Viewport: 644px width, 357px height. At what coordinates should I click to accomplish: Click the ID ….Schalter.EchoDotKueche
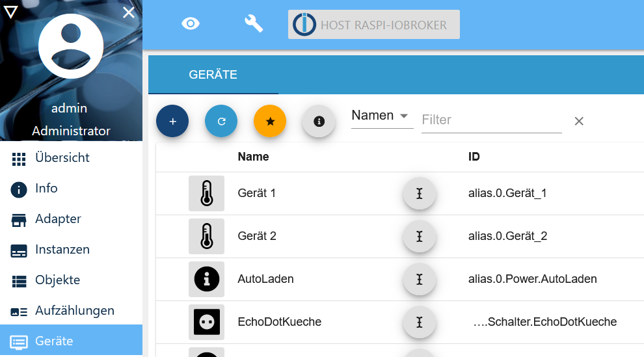click(x=545, y=322)
